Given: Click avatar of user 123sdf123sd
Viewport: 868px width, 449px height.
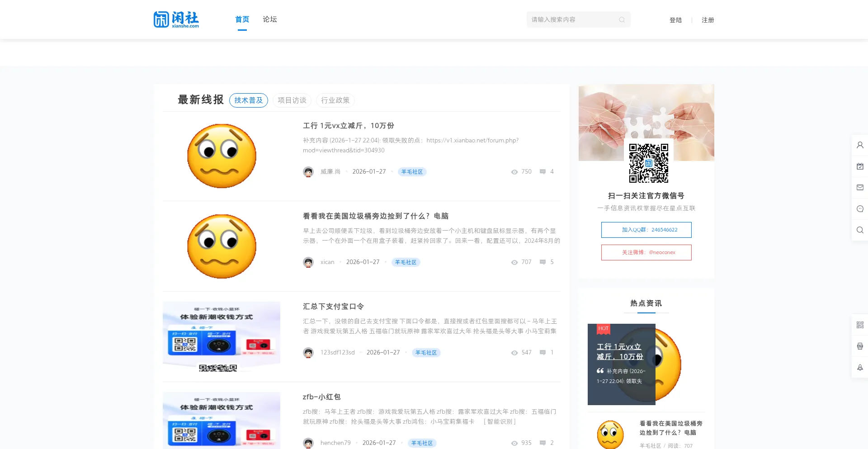Looking at the screenshot, I should [x=308, y=353].
